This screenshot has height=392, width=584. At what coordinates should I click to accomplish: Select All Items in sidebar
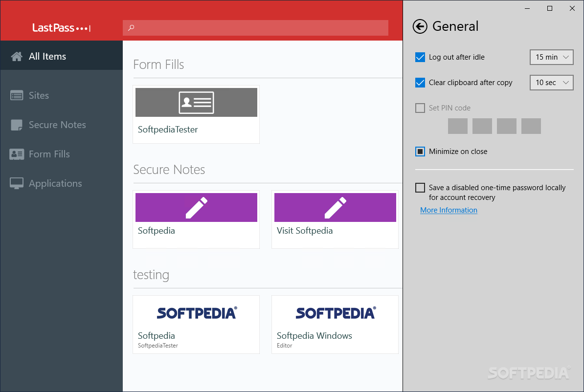click(62, 55)
